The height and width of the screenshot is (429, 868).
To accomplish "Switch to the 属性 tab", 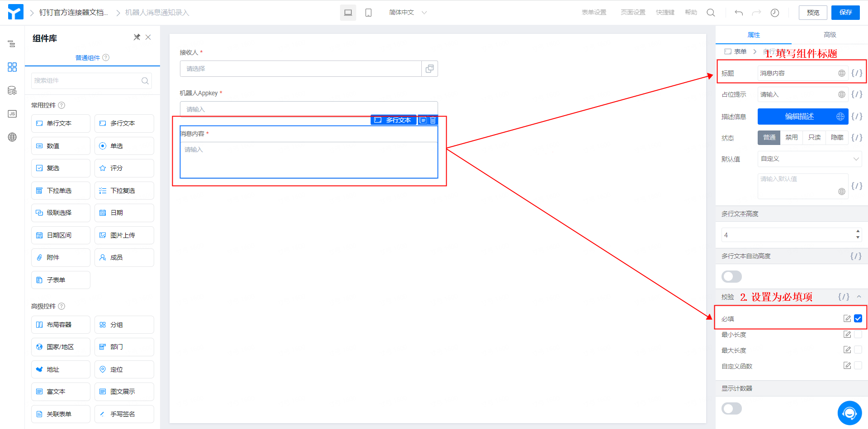I will pyautogui.click(x=754, y=35).
